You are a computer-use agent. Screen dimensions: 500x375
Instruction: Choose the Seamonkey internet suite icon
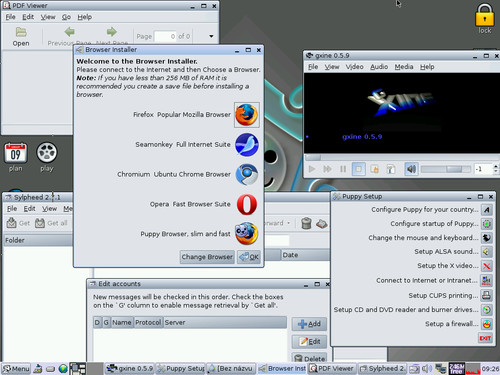[247, 145]
